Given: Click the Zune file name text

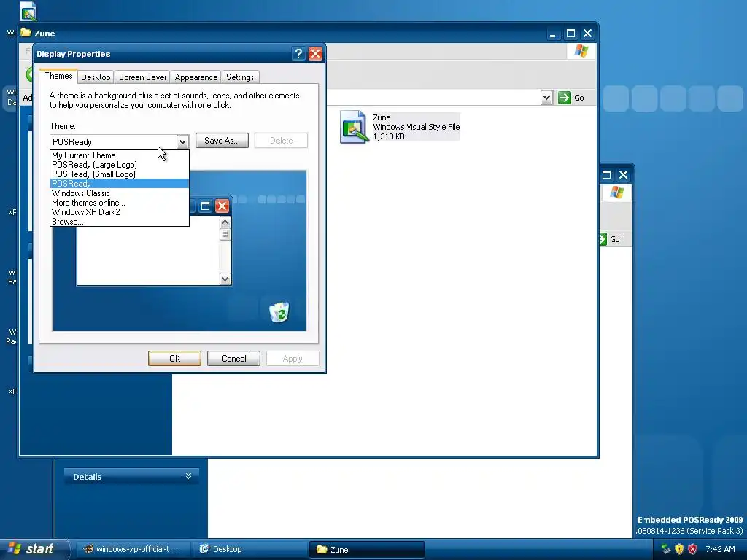Looking at the screenshot, I should click(382, 117).
